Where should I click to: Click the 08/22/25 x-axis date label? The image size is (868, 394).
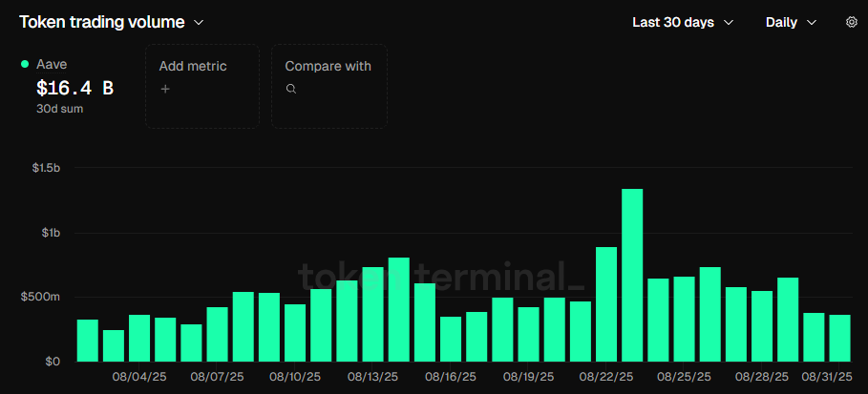point(606,377)
